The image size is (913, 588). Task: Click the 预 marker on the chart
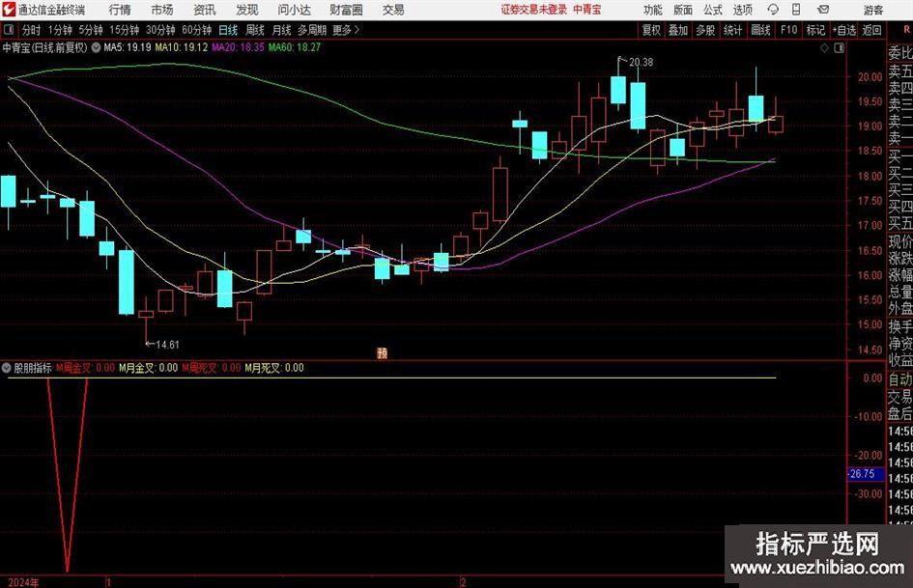coord(383,353)
